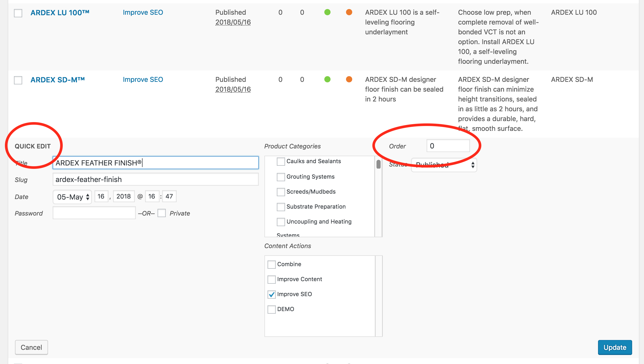Click the minute field showing 47

click(169, 196)
